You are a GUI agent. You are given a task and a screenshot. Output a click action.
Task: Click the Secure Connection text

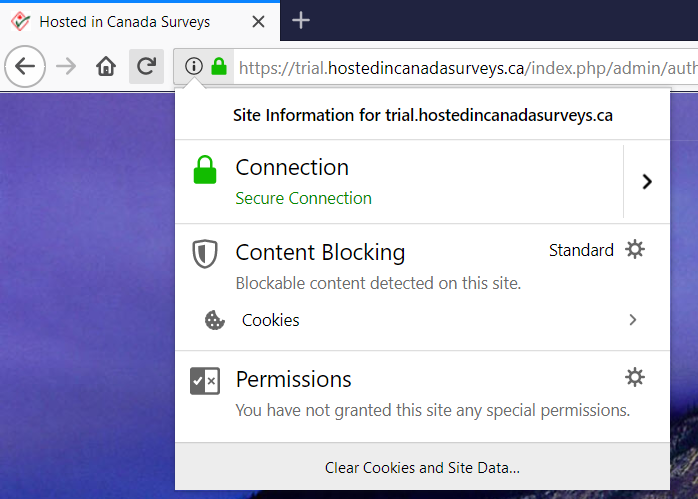[304, 198]
